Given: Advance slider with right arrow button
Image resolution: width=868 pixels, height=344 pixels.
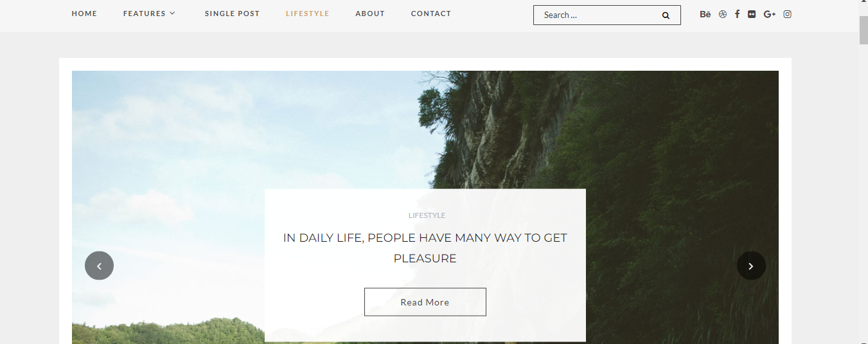Looking at the screenshot, I should tap(751, 266).
